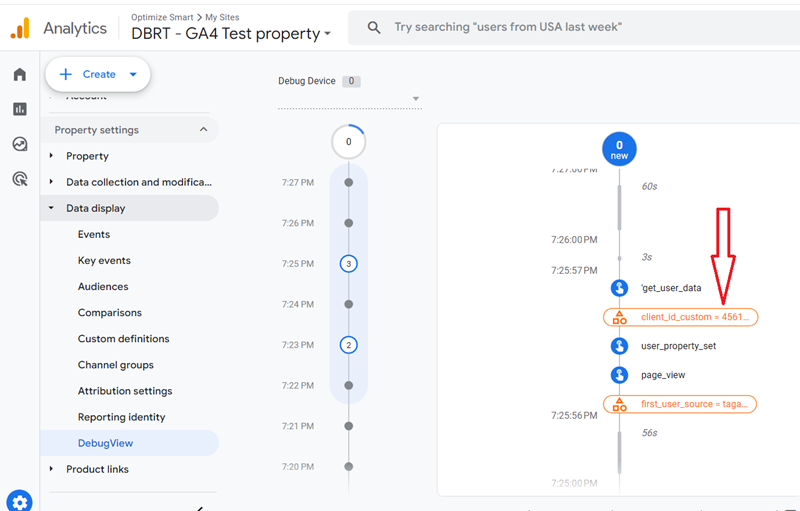Click the minute stream top counter circle
This screenshot has width=800, height=511.
coord(348,142)
